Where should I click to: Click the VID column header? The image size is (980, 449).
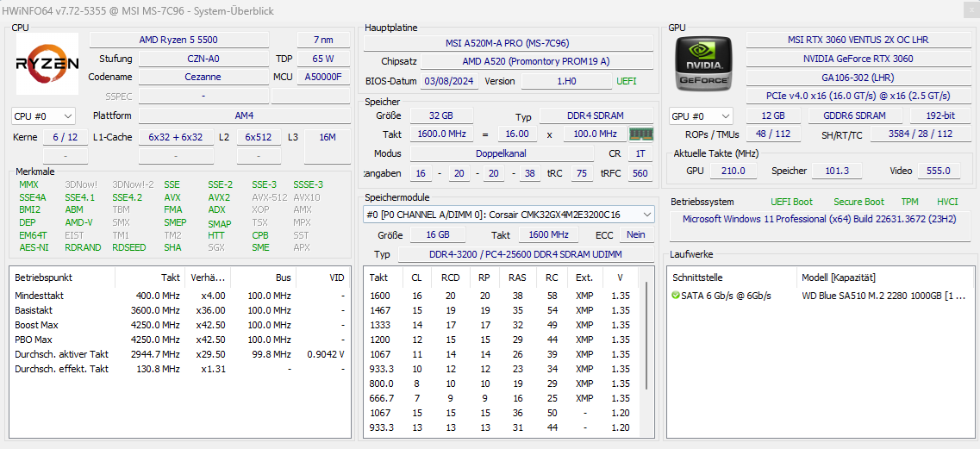pyautogui.click(x=322, y=277)
